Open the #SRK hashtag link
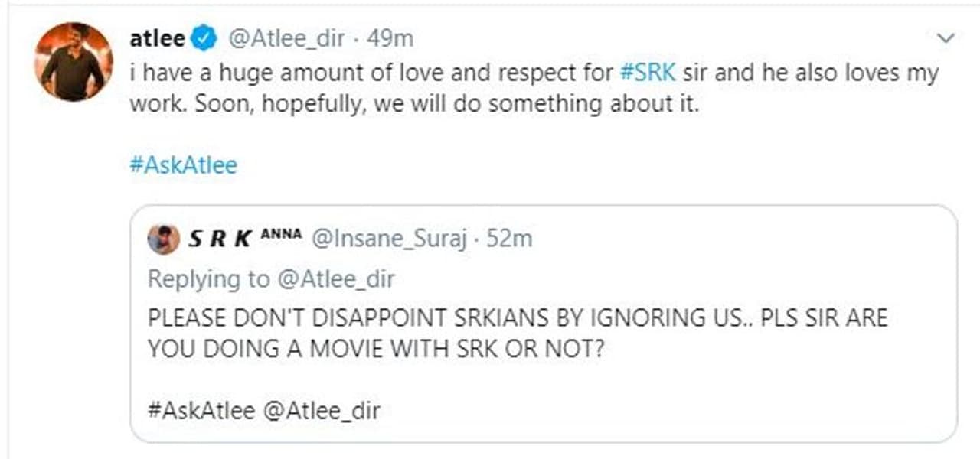 645,73
